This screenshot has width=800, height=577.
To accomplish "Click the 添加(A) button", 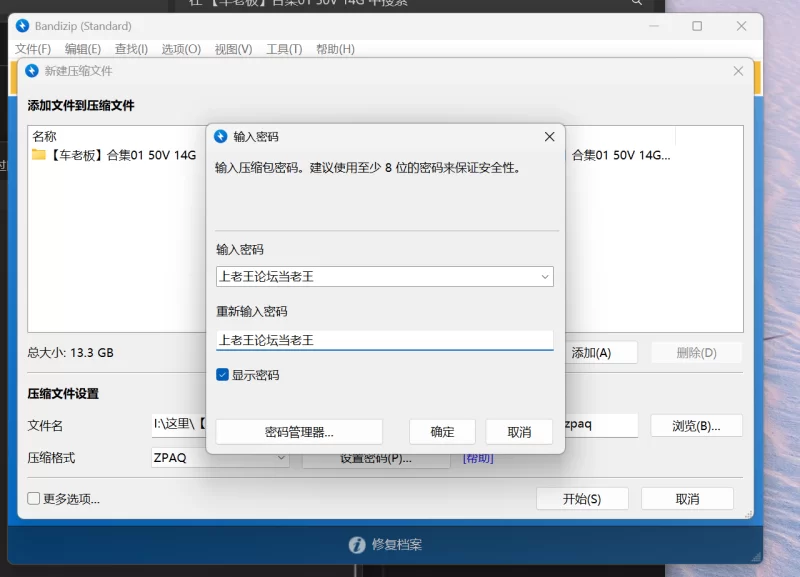I will point(601,353).
